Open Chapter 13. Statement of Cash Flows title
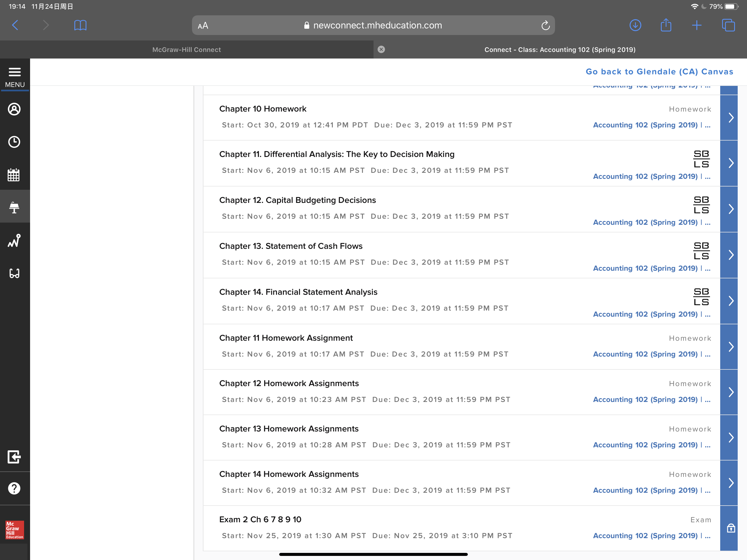Screen dimensions: 747x560 [291, 246]
